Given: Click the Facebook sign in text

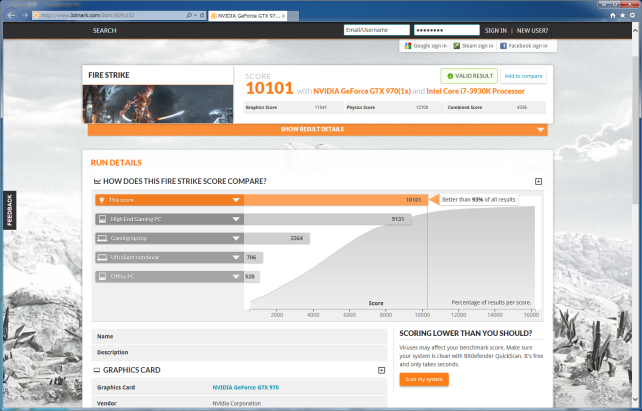Looking at the screenshot, I should pos(528,46).
